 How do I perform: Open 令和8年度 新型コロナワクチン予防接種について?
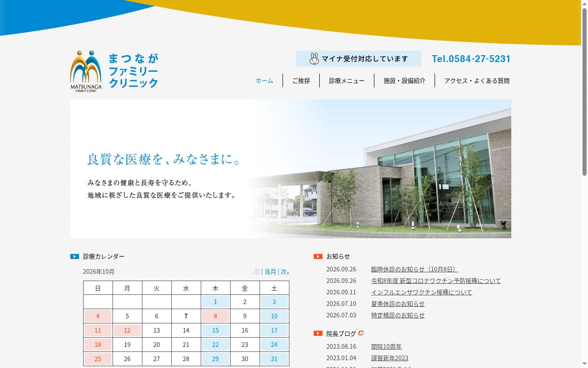click(x=436, y=281)
